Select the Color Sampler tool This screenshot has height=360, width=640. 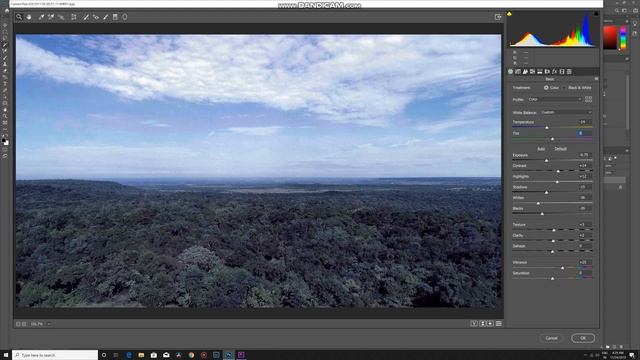[x=51, y=17]
